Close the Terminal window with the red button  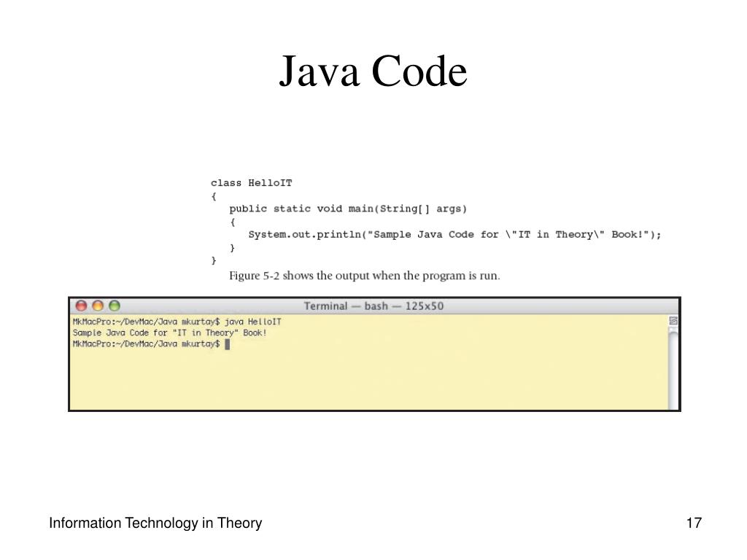82,306
